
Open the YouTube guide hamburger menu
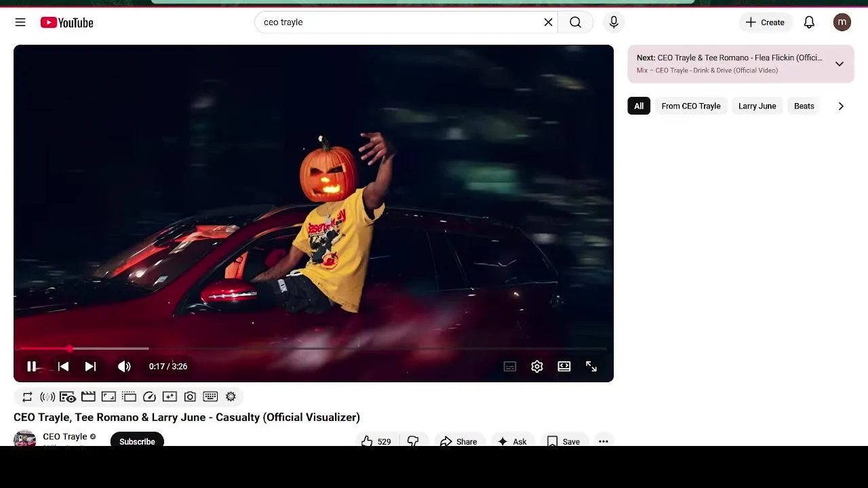[20, 22]
